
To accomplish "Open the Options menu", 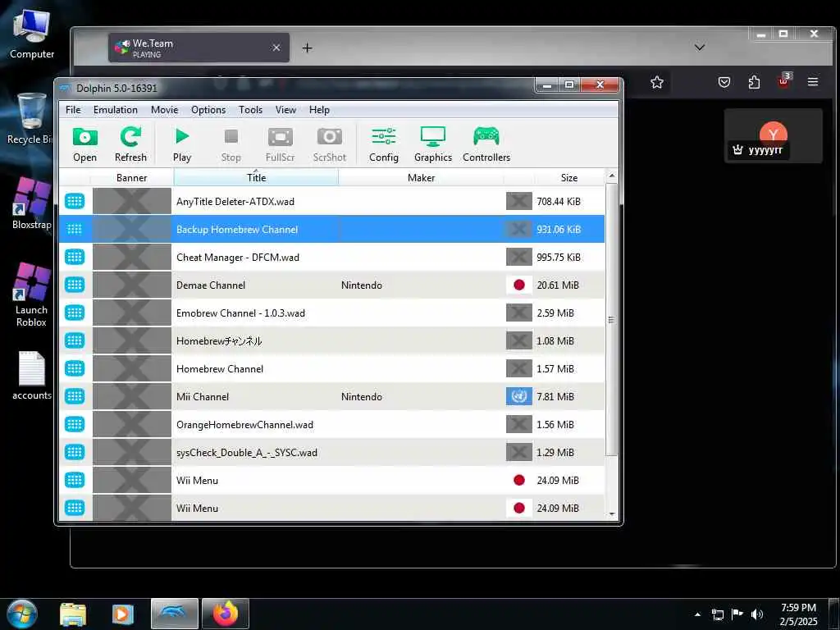I will click(x=208, y=110).
